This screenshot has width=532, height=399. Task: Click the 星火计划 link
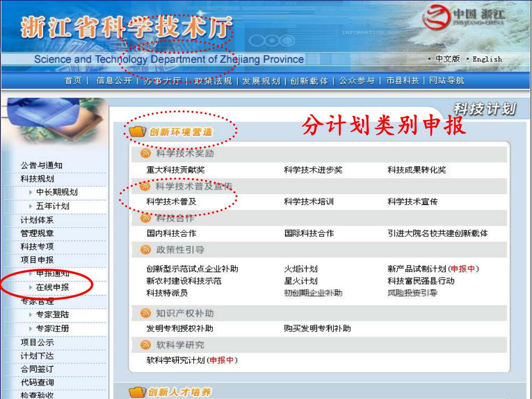(301, 281)
